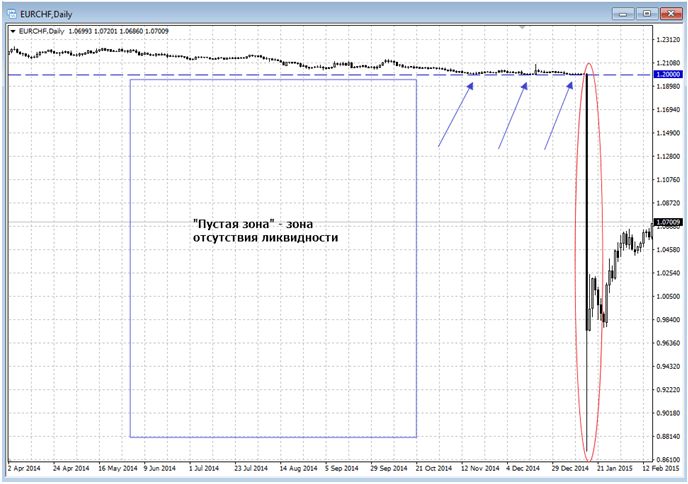Click the 1.20000 blue price label
This screenshot has height=484, width=688.
click(x=667, y=75)
